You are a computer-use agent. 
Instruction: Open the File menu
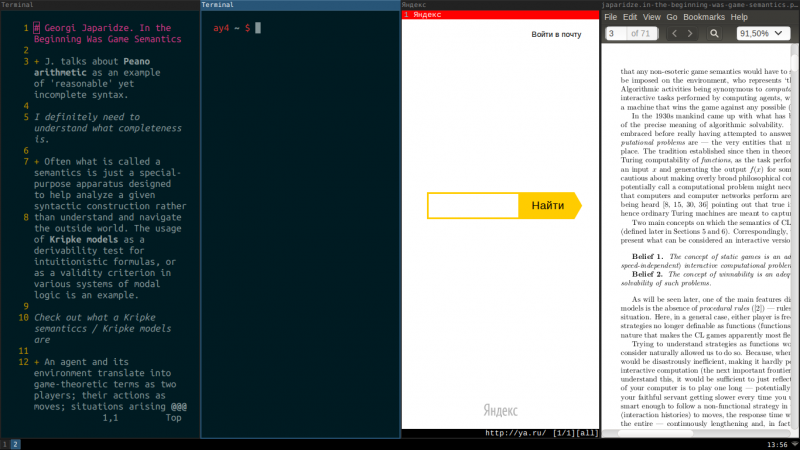[610, 17]
